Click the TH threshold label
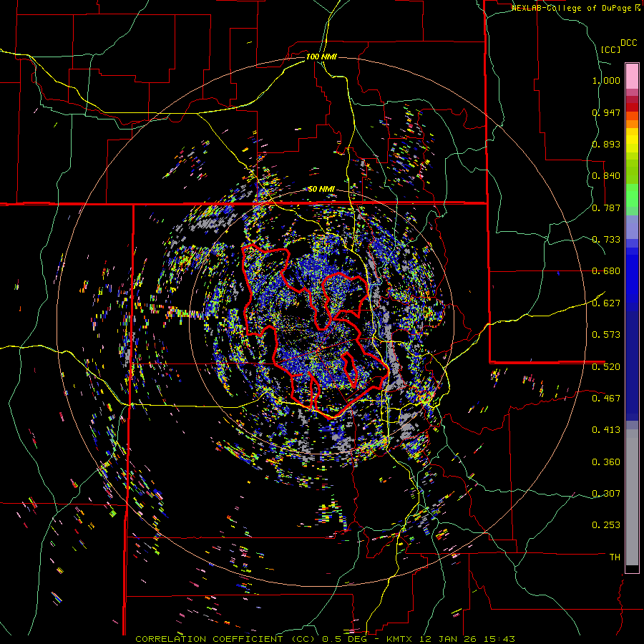 coord(615,557)
